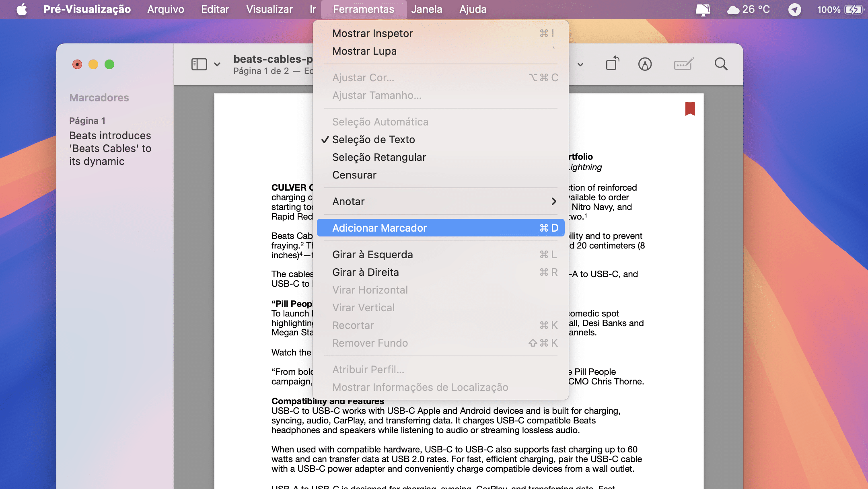868x489 pixels.
Task: Open the Editar menu
Action: (x=215, y=9)
